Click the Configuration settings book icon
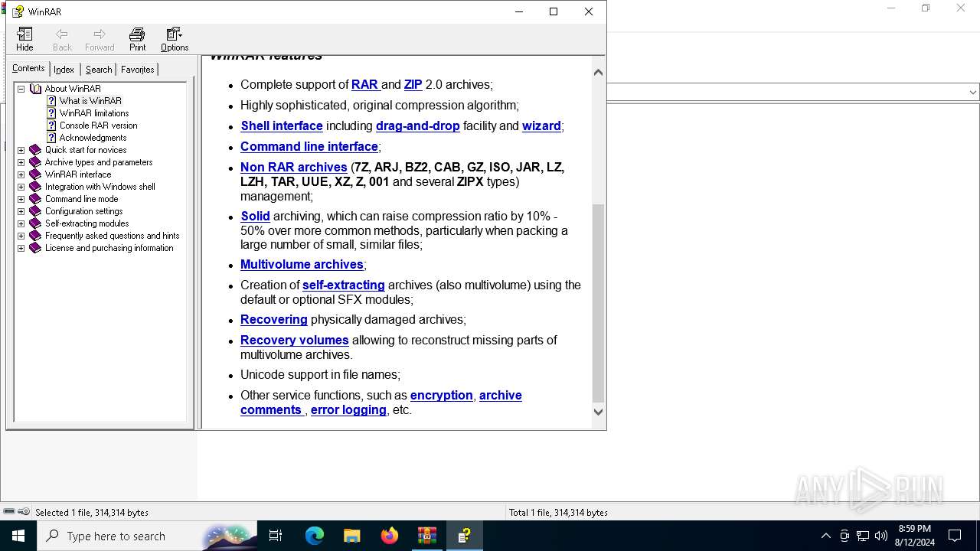 point(35,211)
